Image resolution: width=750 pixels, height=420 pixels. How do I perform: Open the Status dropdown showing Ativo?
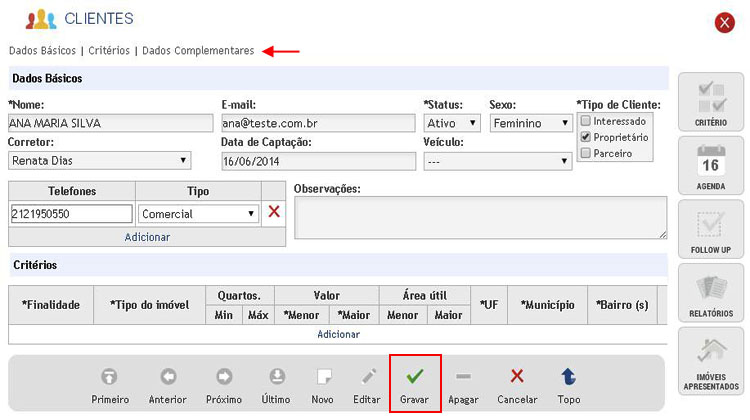pos(452,123)
